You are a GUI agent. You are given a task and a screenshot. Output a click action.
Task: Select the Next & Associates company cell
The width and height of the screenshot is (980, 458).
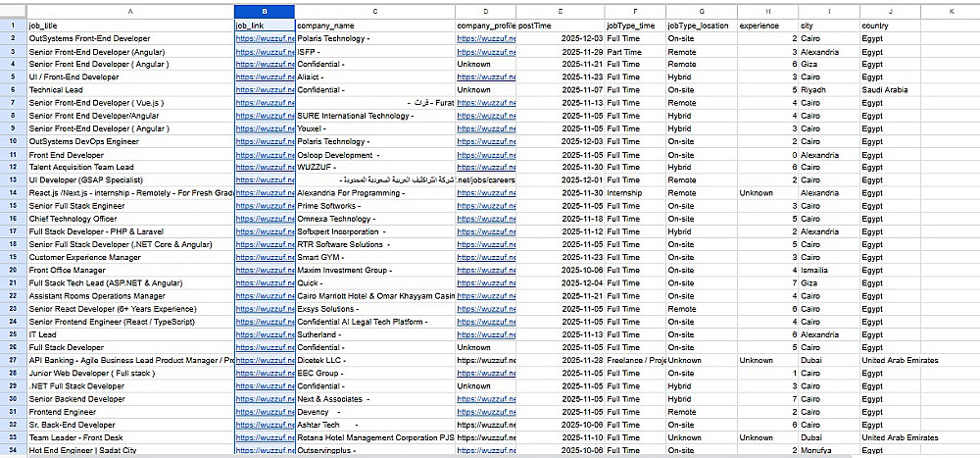375,399
